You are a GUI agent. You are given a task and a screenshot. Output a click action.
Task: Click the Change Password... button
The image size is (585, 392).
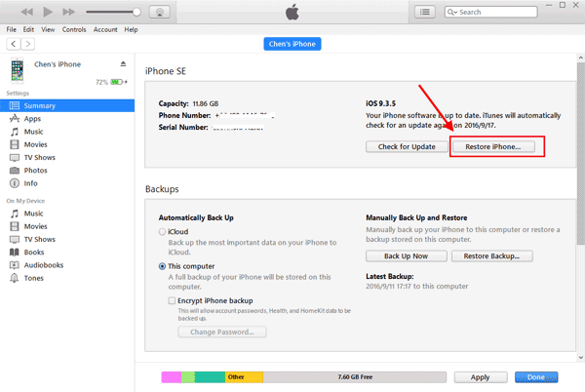[222, 332]
